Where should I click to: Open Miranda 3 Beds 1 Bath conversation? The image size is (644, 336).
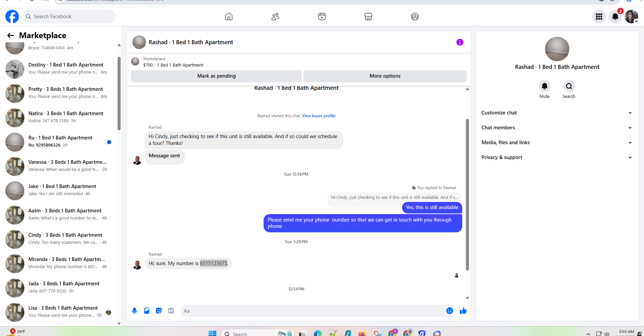point(59,264)
